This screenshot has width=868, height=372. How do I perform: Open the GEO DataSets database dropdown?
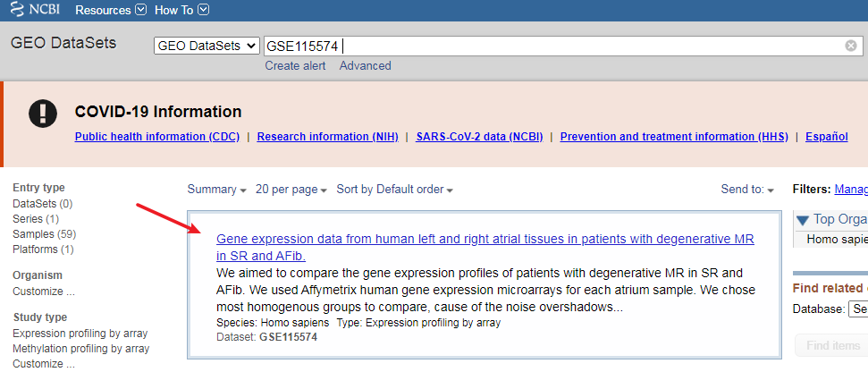pos(206,46)
